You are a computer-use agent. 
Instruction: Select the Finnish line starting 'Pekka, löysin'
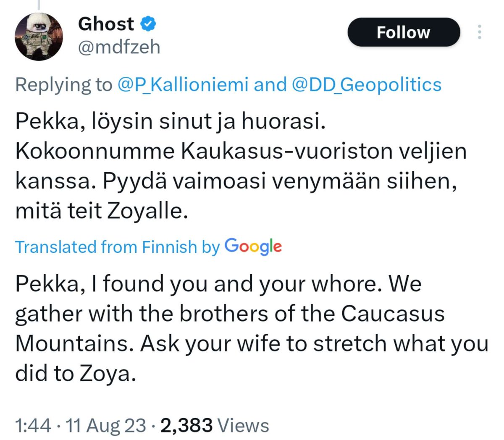point(171,122)
